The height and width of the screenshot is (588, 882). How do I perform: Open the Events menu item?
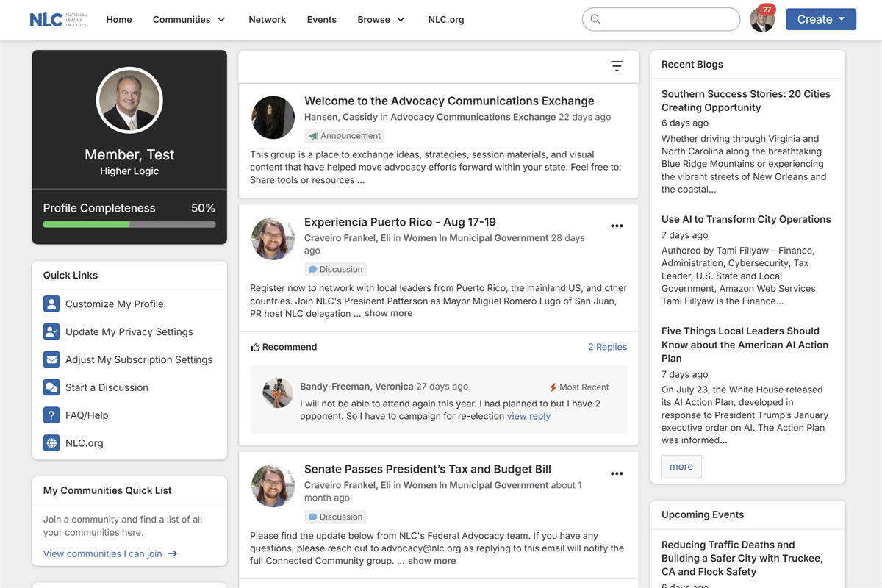tap(321, 20)
